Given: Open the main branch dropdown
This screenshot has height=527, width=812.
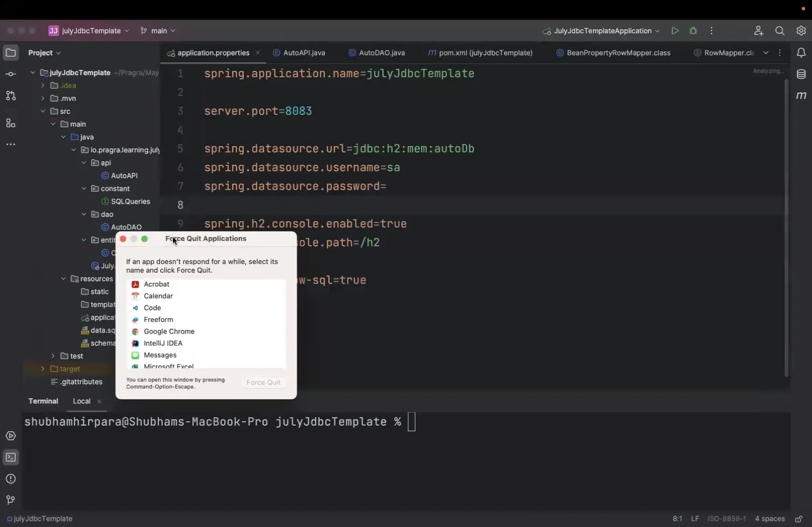Looking at the screenshot, I should pos(158,31).
